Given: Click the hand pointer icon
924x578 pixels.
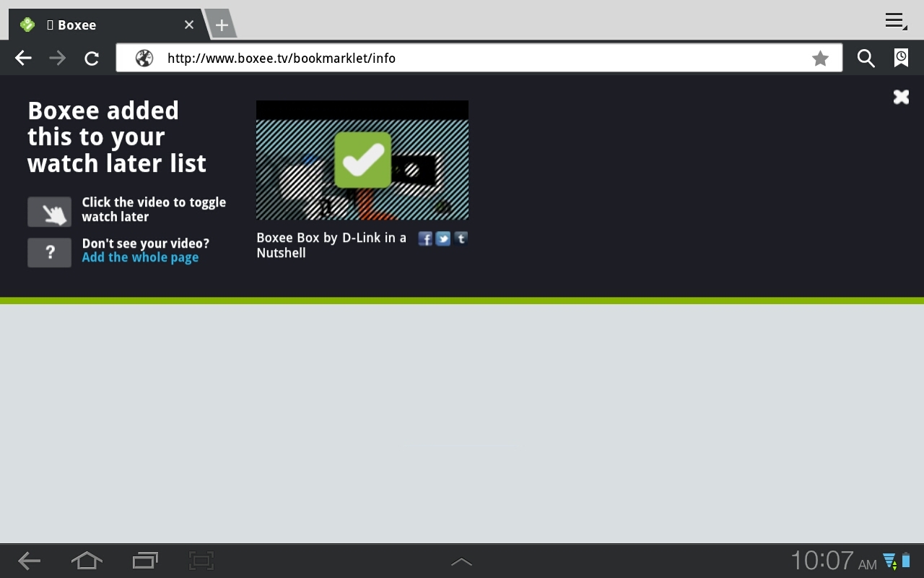Looking at the screenshot, I should pyautogui.click(x=50, y=212).
